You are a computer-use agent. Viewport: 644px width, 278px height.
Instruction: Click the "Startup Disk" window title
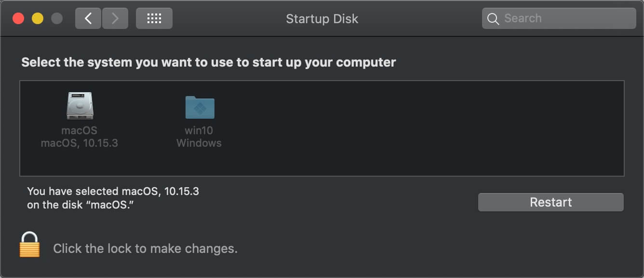pos(322,19)
